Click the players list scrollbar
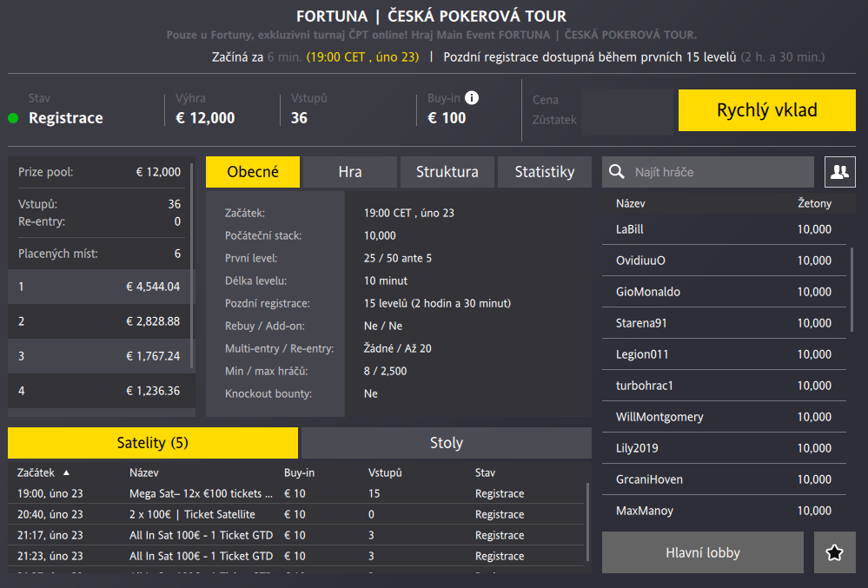The image size is (868, 588). [x=852, y=290]
